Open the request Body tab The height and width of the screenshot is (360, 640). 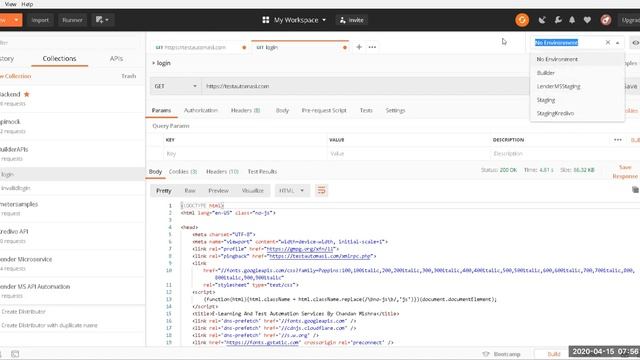[282, 110]
